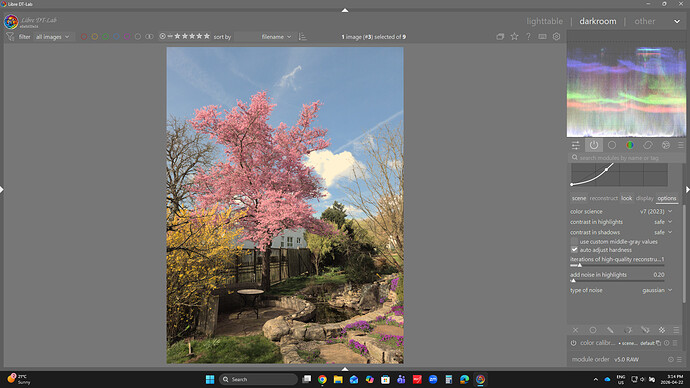Click the bottom filmstrip panel arrow
Image resolution: width=690 pixels, height=388 pixels.
click(x=345, y=369)
